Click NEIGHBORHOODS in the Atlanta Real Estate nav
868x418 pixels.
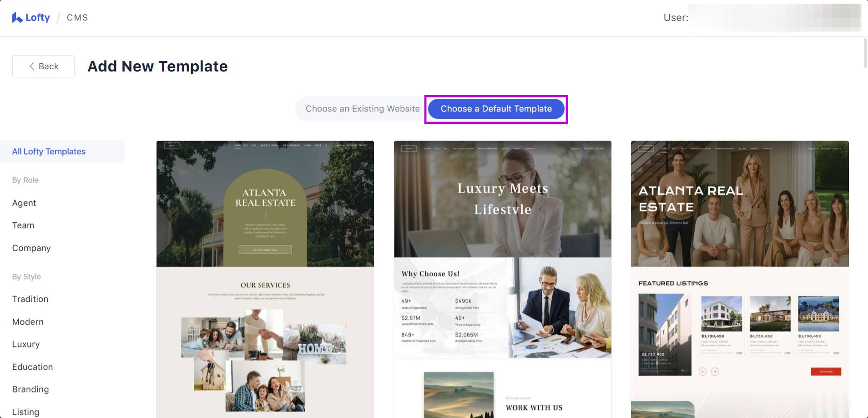pyautogui.click(x=725, y=149)
